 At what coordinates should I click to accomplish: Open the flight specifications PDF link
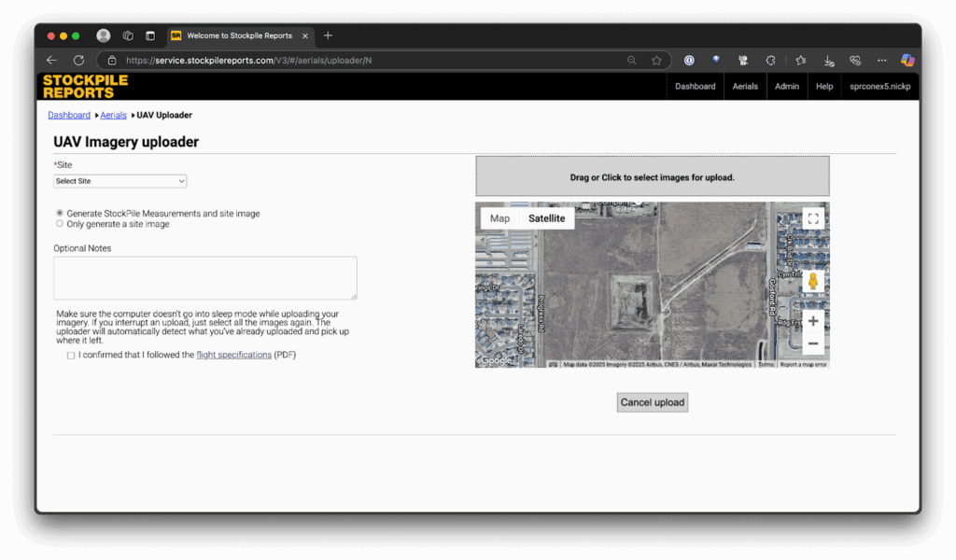click(x=233, y=355)
